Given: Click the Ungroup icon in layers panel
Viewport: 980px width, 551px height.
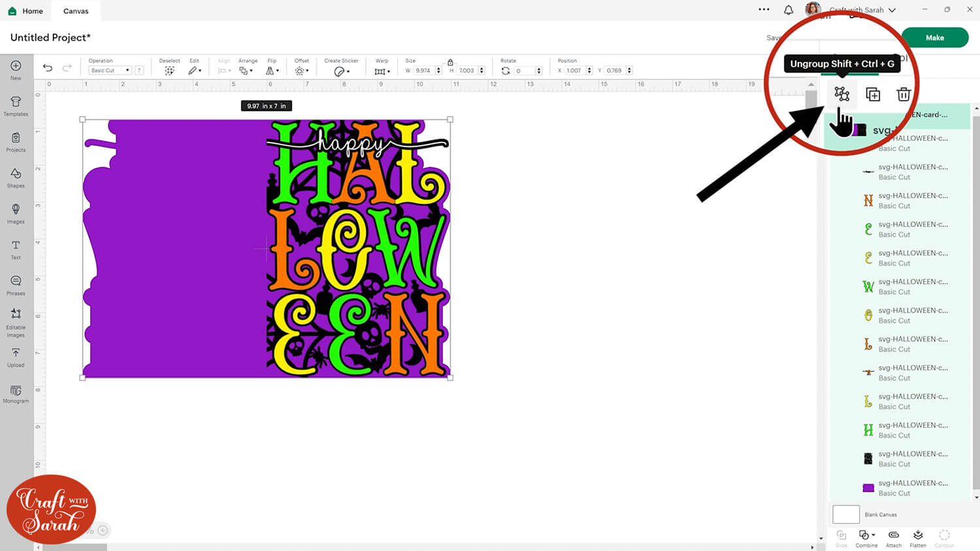Looking at the screenshot, I should 841,94.
